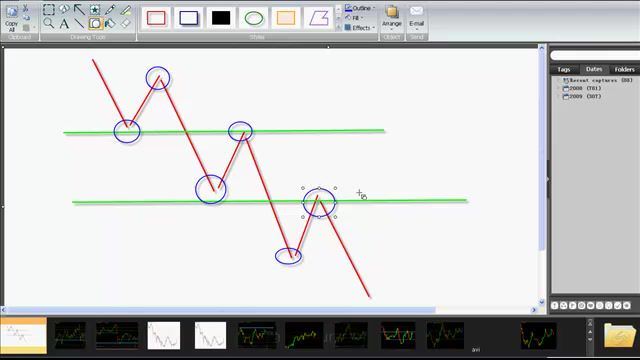Open the Arrange menu

[392, 17]
